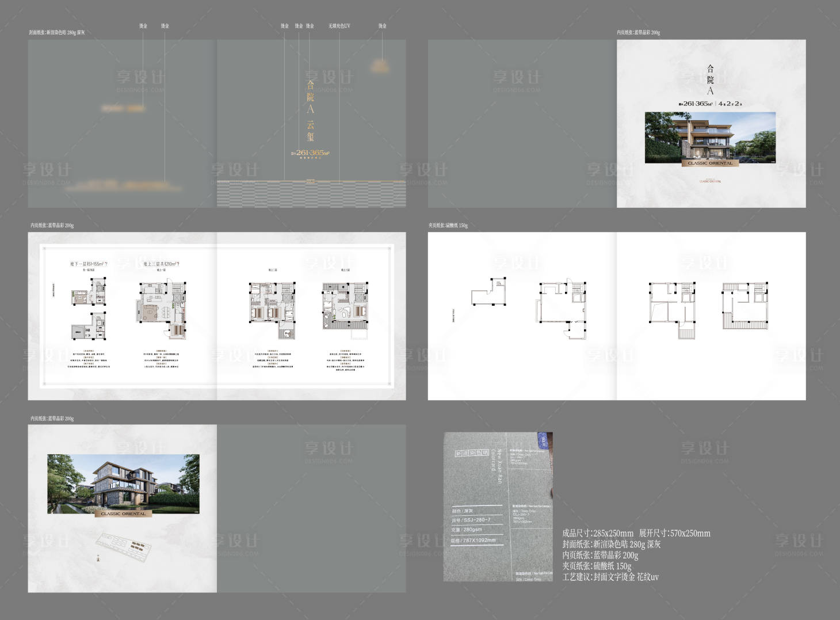Viewport: 840px width, 620px height.
Task: Click the 无填充色UV annotation label
Action: click(339, 26)
